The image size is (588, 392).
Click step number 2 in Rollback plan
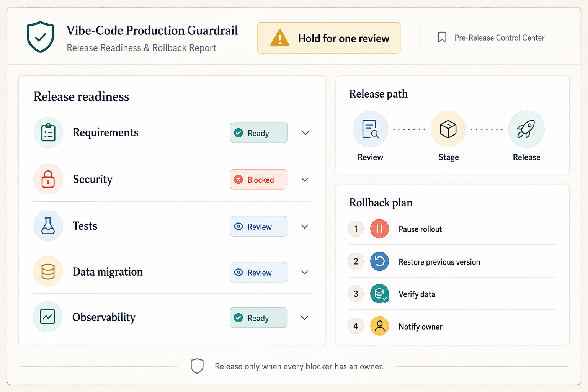(x=356, y=261)
